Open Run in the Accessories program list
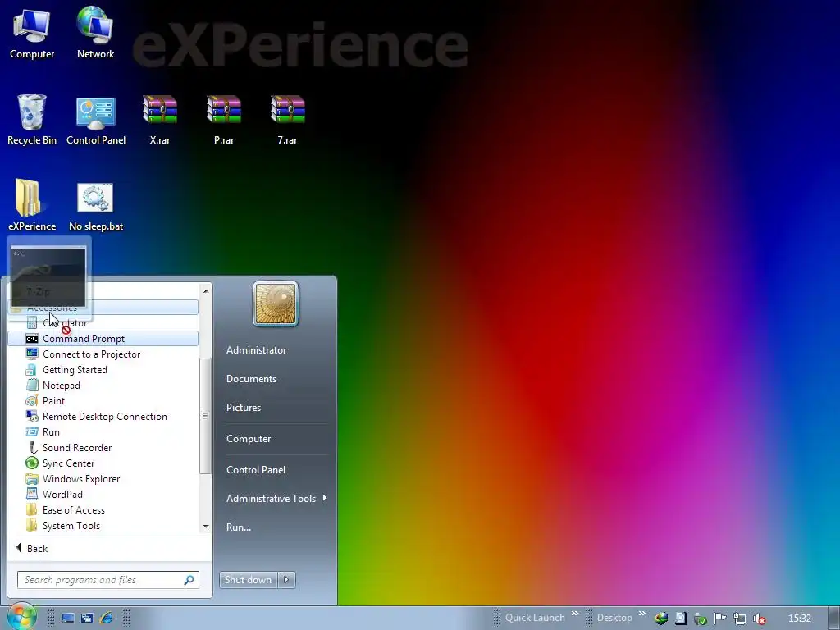Image resolution: width=840 pixels, height=630 pixels. pyautogui.click(x=103, y=431)
